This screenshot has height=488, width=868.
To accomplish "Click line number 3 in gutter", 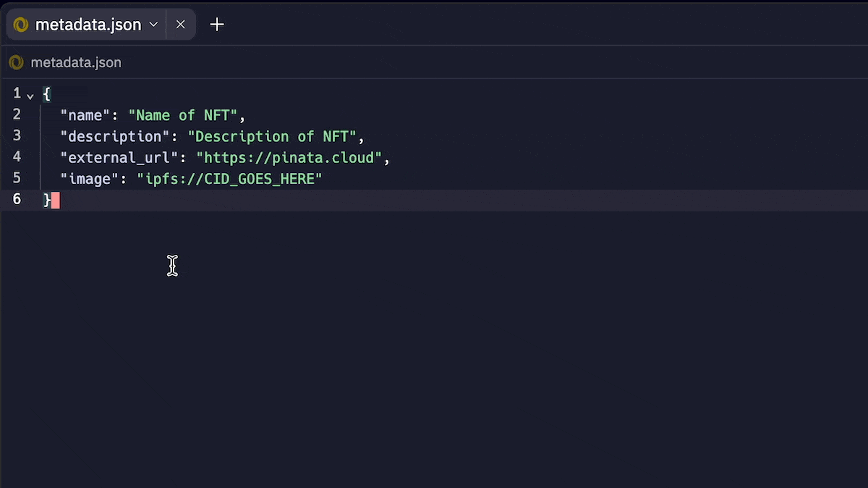I will (x=17, y=136).
